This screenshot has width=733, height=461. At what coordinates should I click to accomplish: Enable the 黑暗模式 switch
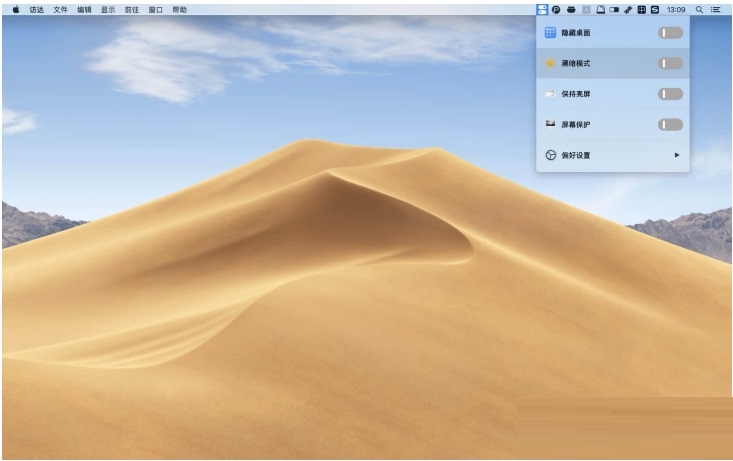(x=670, y=63)
